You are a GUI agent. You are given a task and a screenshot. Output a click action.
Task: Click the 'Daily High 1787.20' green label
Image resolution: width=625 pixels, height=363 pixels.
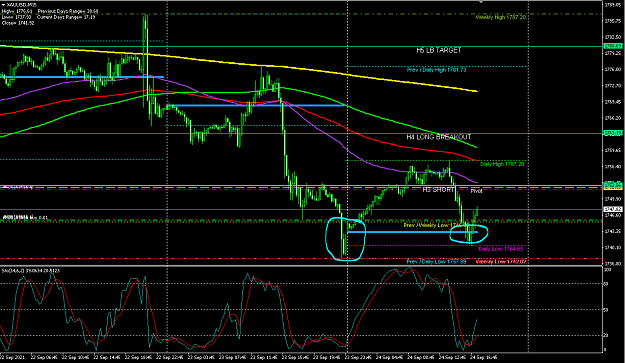point(502,164)
